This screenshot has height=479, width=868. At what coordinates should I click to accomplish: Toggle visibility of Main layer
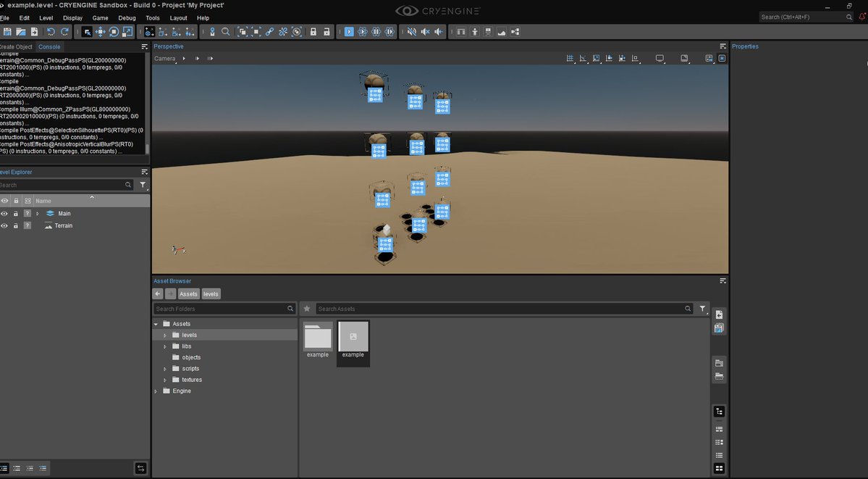[x=4, y=214]
